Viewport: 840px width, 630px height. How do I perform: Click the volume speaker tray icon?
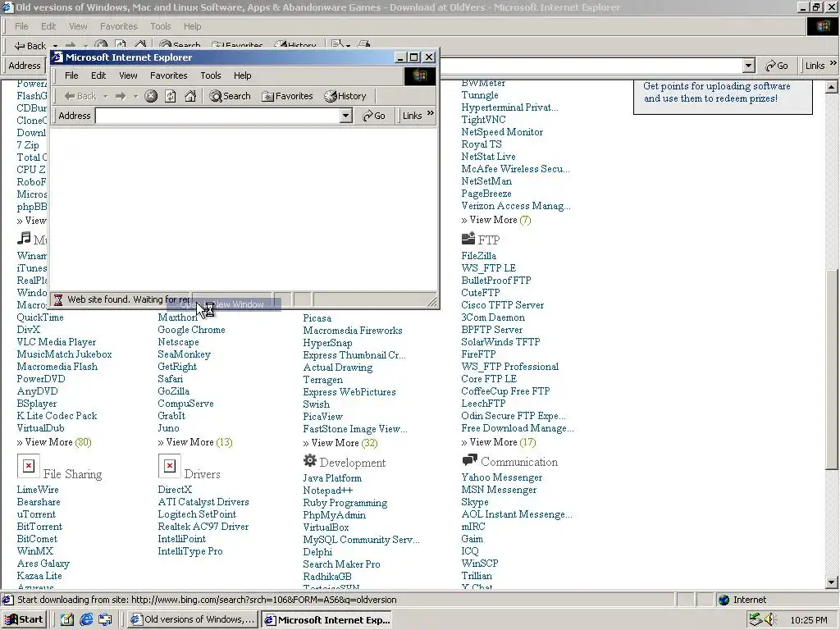click(770, 619)
